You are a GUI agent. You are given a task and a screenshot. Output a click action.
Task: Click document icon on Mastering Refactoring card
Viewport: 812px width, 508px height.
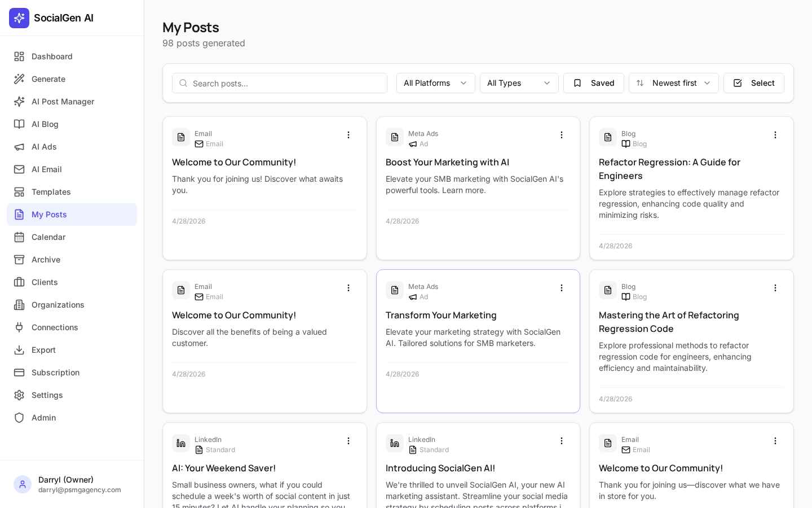(x=608, y=290)
